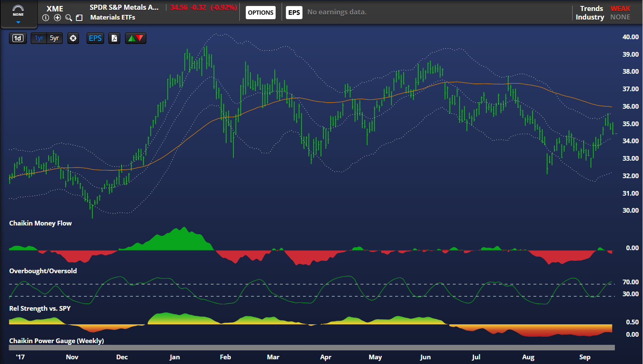The width and height of the screenshot is (643, 364).
Task: Open the info icon below XME
Action: 46,17
